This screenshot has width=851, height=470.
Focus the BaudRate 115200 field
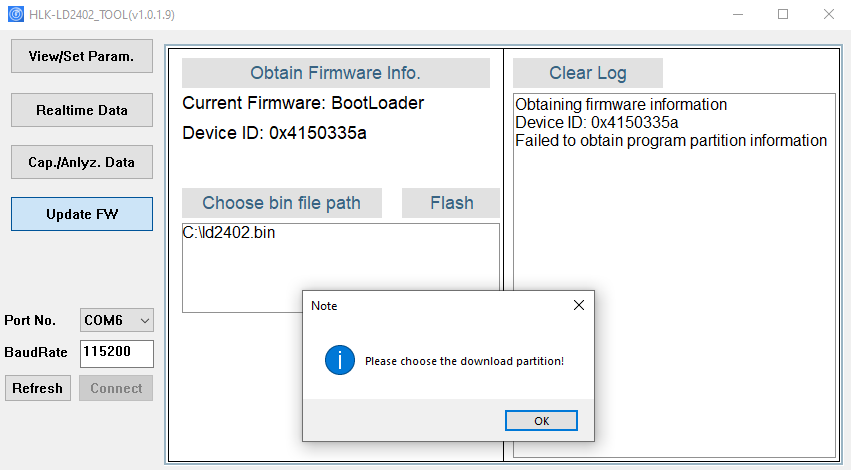[x=117, y=353]
